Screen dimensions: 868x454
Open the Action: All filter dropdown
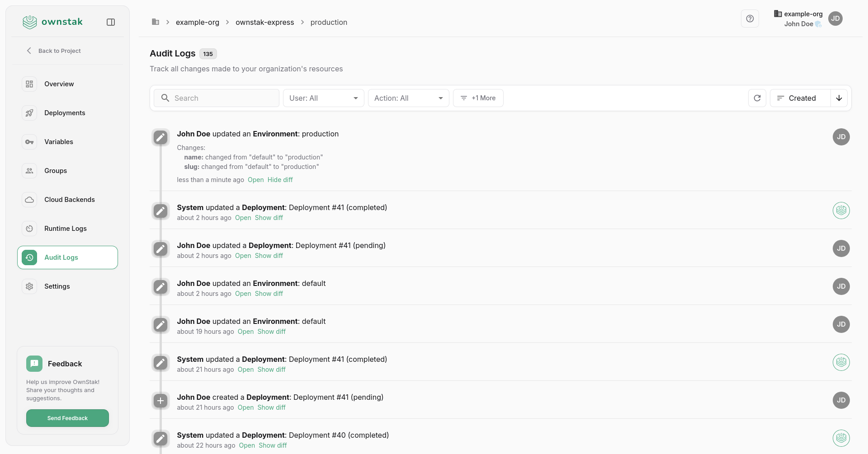point(408,98)
